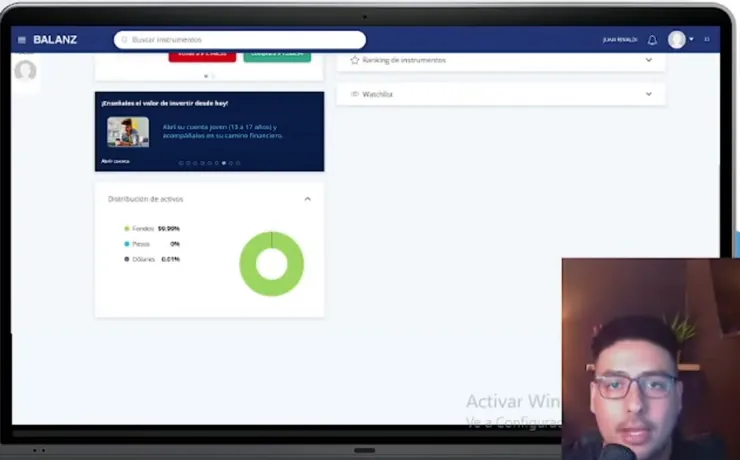Select the second dot under the buy/sell card
The width and height of the screenshot is (740, 460).
click(213, 76)
